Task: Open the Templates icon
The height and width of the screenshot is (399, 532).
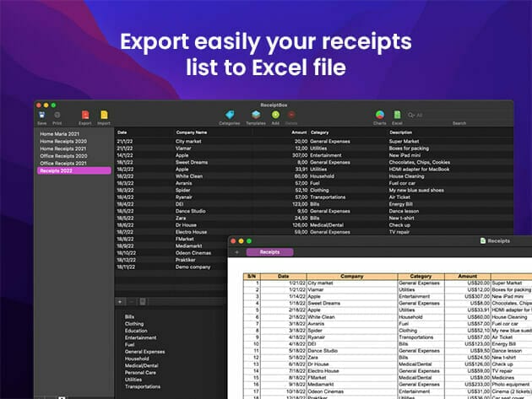Action: click(253, 114)
